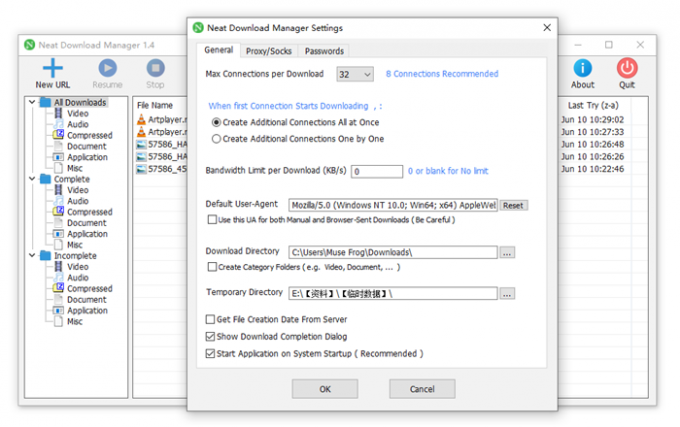The image size is (680, 427).
Task: Click the New URL plus icon
Action: [52, 68]
